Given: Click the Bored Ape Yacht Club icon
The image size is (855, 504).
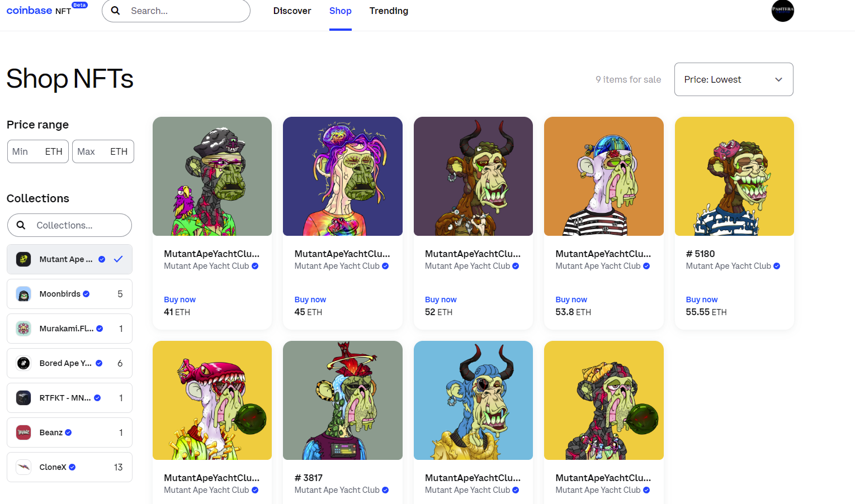Looking at the screenshot, I should point(23,363).
